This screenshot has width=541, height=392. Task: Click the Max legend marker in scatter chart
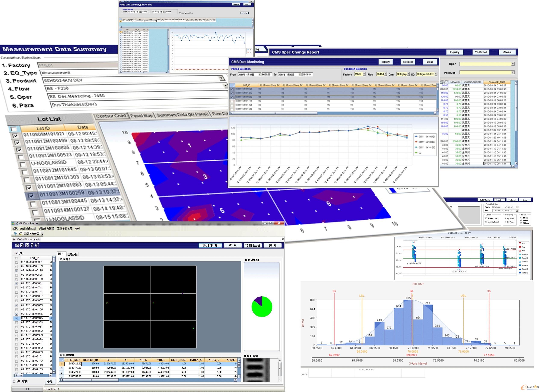click(520, 243)
